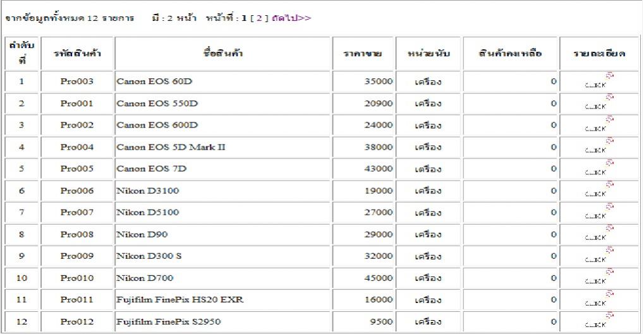Click product name Canon EOS 60D
Viewport: 644px width, 334px height.
click(x=154, y=81)
